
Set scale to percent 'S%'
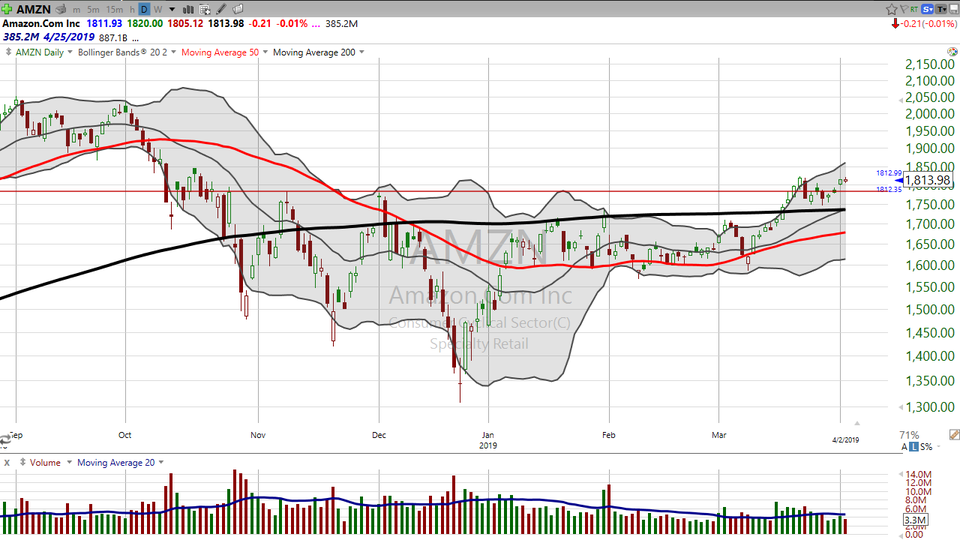click(x=926, y=447)
